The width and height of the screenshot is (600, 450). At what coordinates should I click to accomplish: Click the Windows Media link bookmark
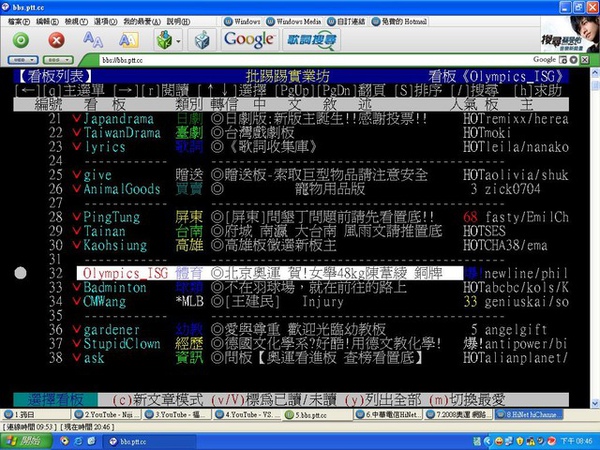(294, 21)
